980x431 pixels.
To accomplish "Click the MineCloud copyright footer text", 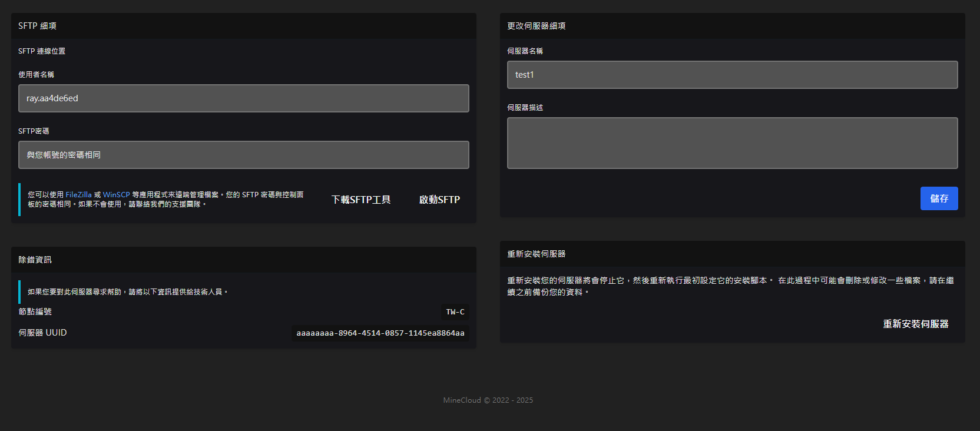I will coord(488,400).
